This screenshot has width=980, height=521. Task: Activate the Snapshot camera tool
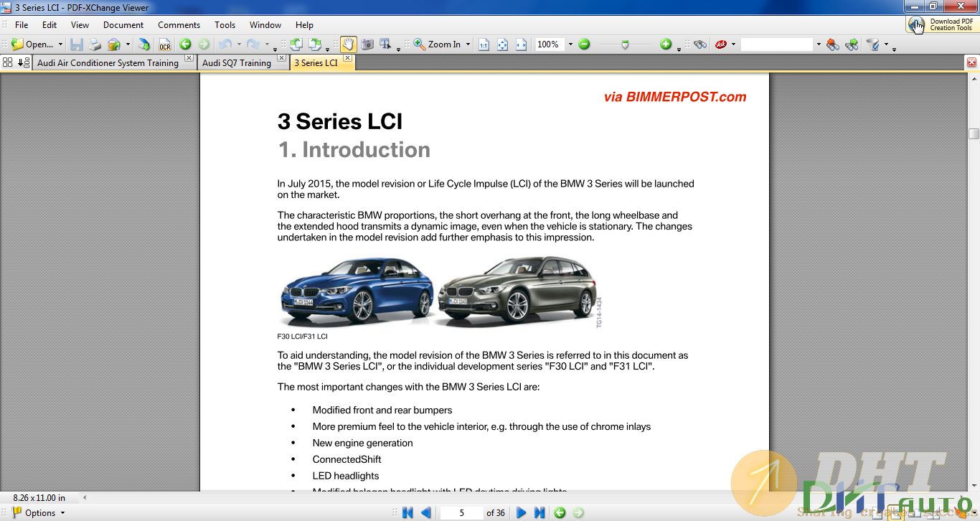pyautogui.click(x=367, y=44)
